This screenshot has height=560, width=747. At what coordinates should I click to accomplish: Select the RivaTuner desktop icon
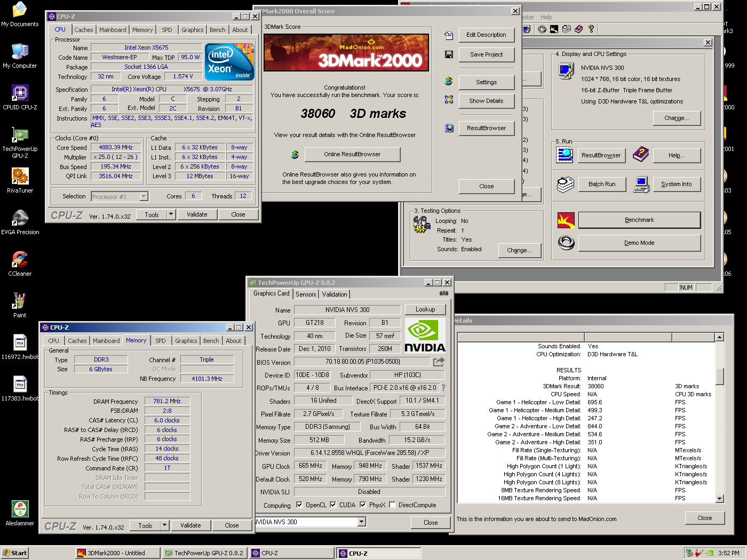(x=20, y=180)
